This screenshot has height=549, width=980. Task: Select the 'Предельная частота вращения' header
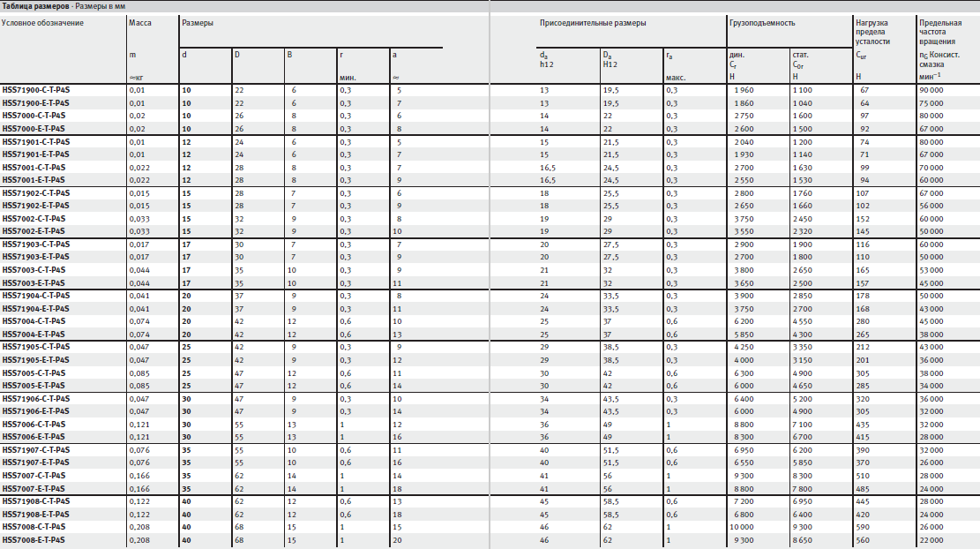940,32
